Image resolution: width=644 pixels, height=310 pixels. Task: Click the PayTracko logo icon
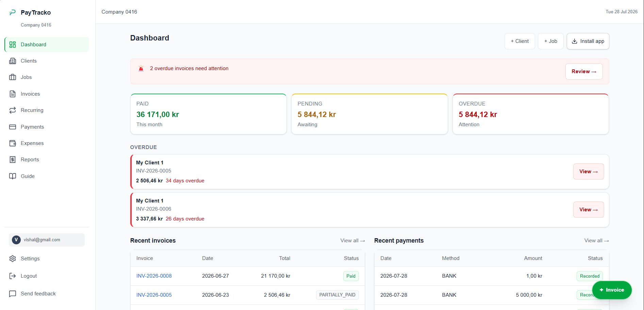(13, 13)
